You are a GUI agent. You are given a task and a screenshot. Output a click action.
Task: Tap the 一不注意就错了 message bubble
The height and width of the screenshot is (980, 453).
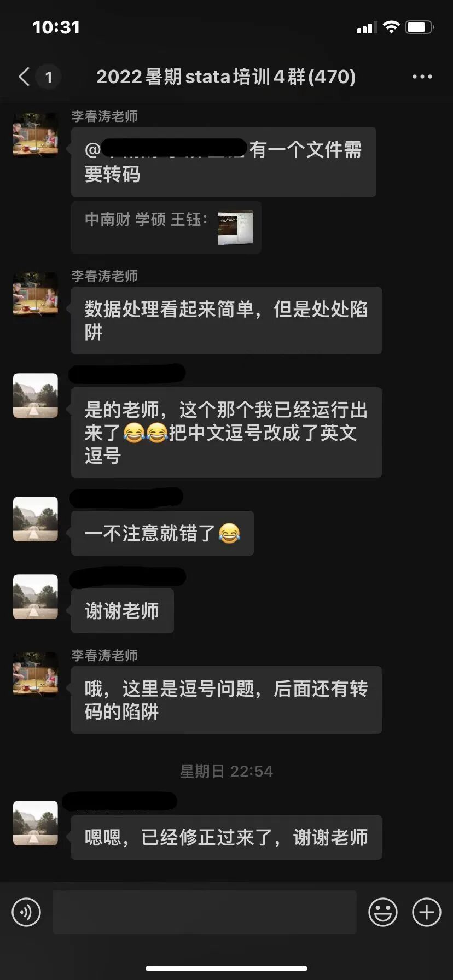[162, 533]
